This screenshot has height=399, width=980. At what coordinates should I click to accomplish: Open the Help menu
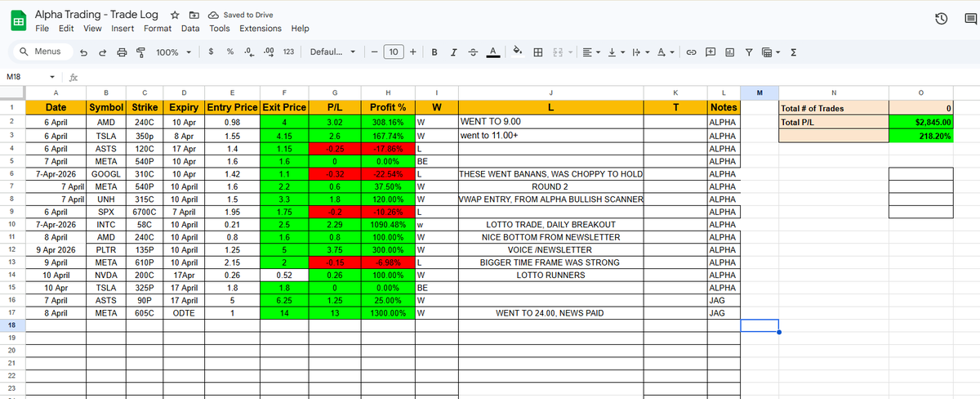click(x=301, y=28)
